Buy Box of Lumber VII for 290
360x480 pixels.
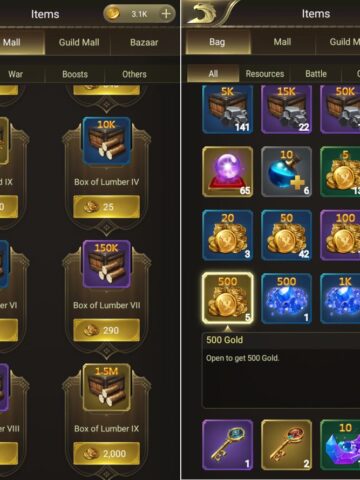pos(107,330)
